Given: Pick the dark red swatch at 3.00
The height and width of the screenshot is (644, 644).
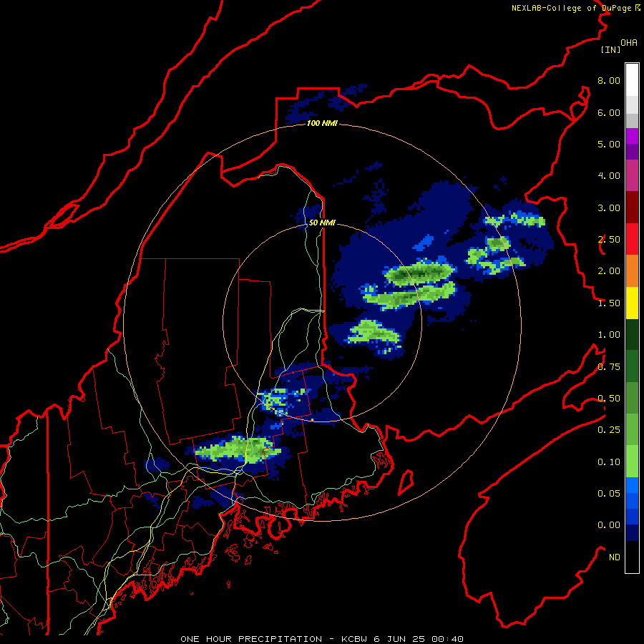Looking at the screenshot, I should pyautogui.click(x=632, y=208).
